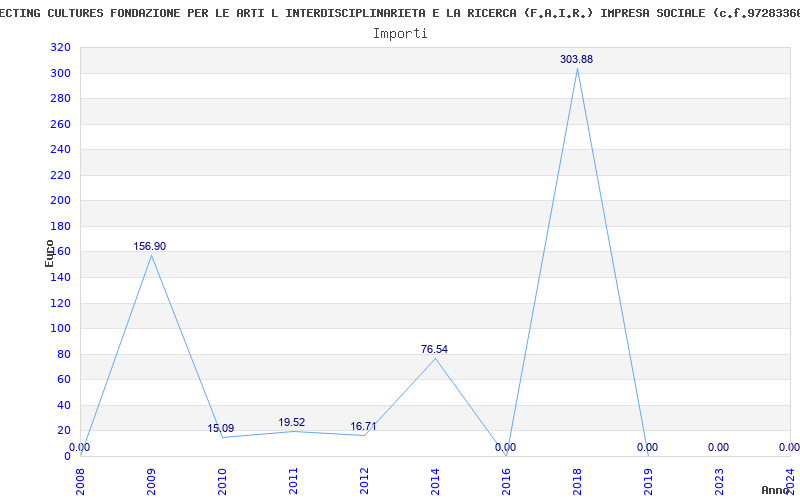Click the y-axis value 120

coord(60,304)
